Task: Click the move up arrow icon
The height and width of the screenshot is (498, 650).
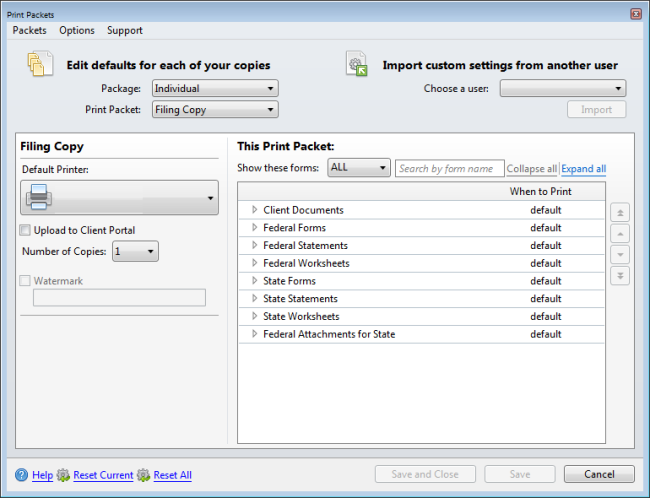Action: point(620,233)
